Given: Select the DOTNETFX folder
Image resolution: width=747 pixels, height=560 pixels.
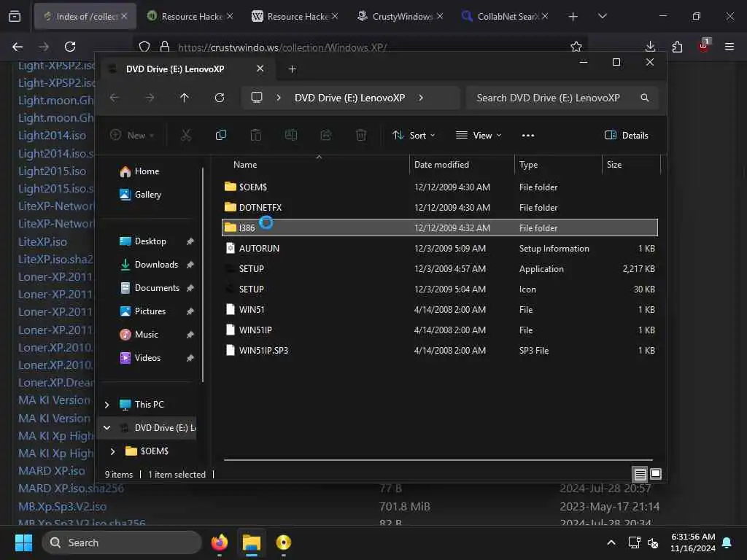Looking at the screenshot, I should [x=440, y=208].
